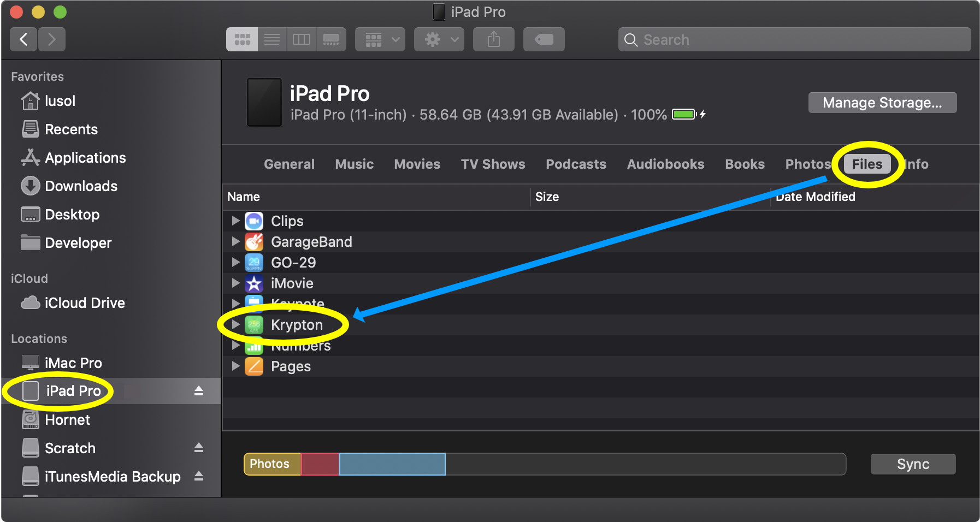Eject the Scratch volume
The width and height of the screenshot is (980, 522).
click(x=199, y=448)
